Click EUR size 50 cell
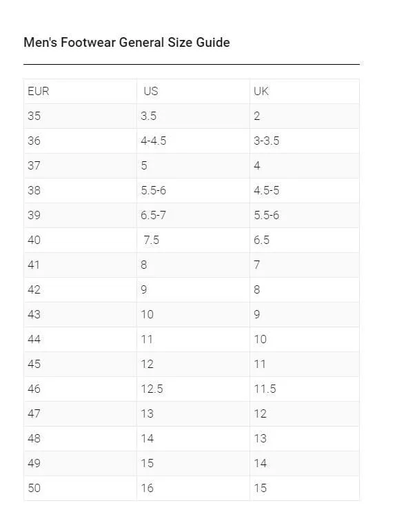The height and width of the screenshot is (532, 395). pos(80,488)
